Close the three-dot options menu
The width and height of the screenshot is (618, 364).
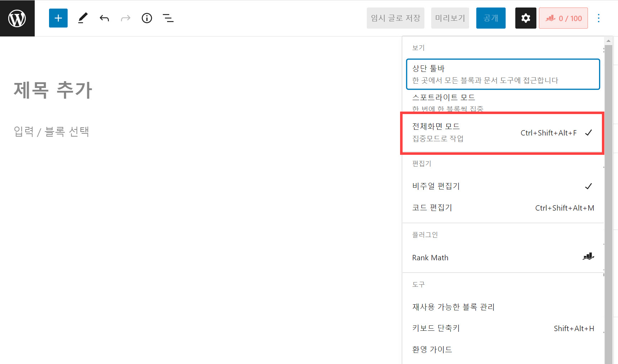(598, 18)
